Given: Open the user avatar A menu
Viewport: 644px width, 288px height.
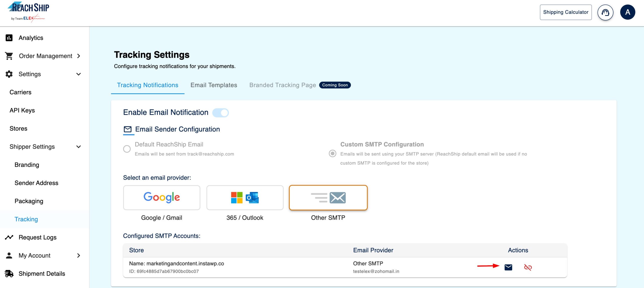Looking at the screenshot, I should point(628,12).
